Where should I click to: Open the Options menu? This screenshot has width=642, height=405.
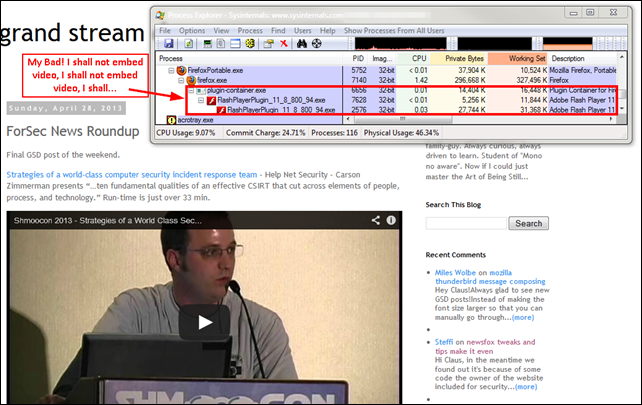tap(192, 31)
